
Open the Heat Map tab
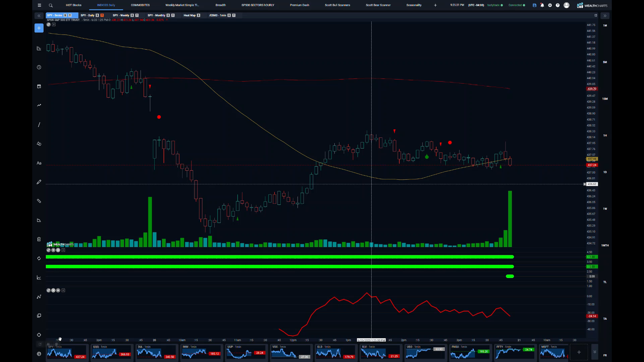[190, 15]
